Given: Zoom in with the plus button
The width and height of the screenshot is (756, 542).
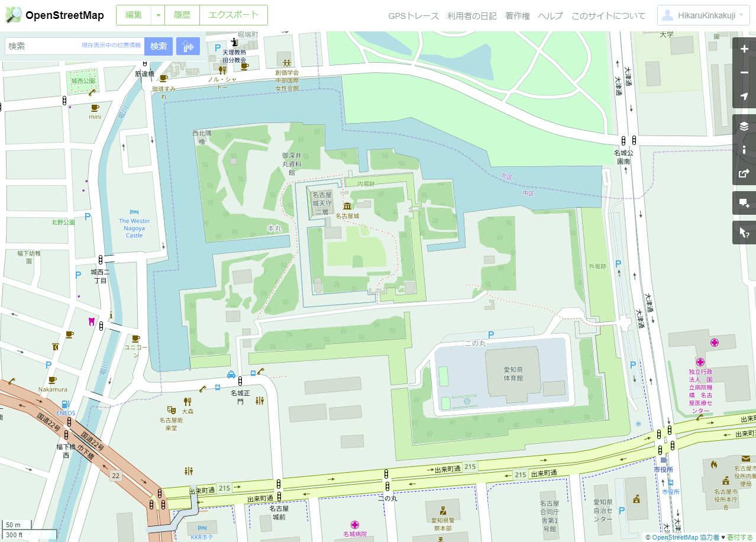Looking at the screenshot, I should (x=744, y=49).
